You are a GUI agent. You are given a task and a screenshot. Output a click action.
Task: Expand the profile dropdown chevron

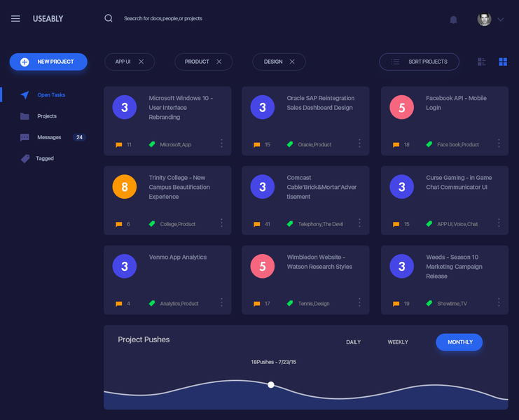point(501,20)
